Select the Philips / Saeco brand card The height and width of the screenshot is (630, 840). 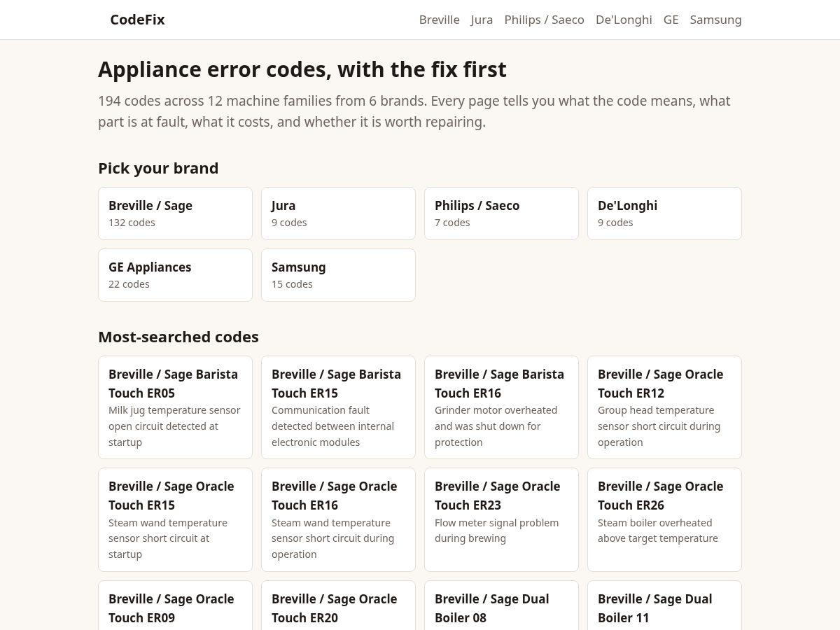[x=501, y=213]
